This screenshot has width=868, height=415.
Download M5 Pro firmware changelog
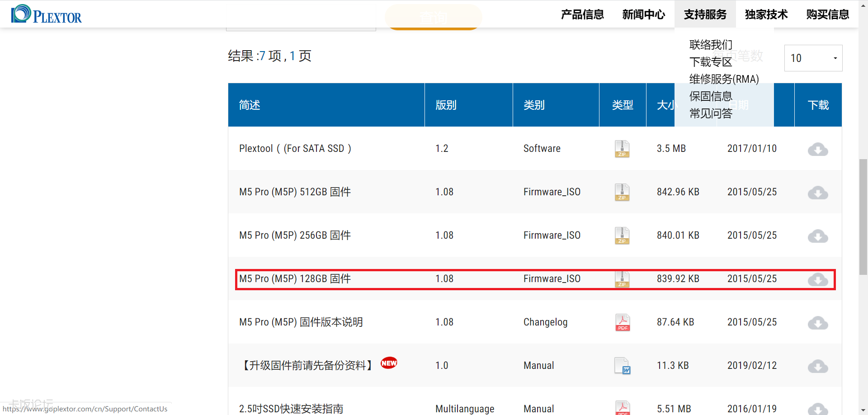coord(818,323)
